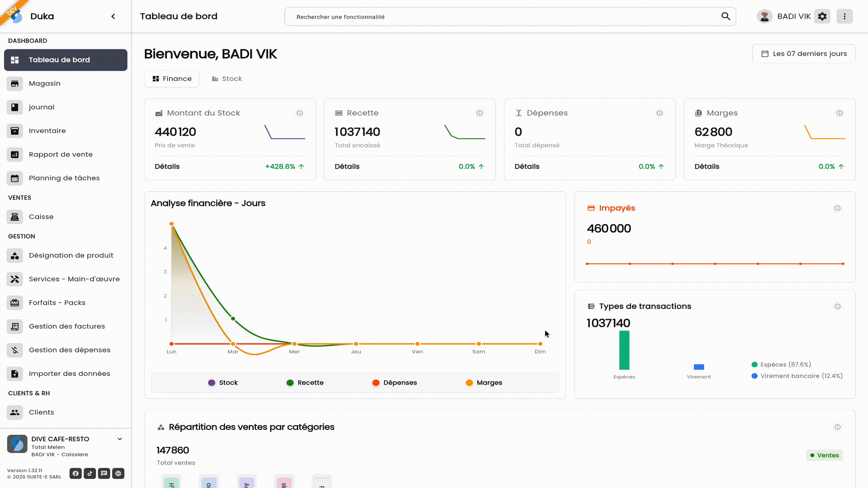This screenshot has height=488, width=868.
Task: Open Inventaire from the sidebar icon
Action: pyautogui.click(x=15, y=131)
